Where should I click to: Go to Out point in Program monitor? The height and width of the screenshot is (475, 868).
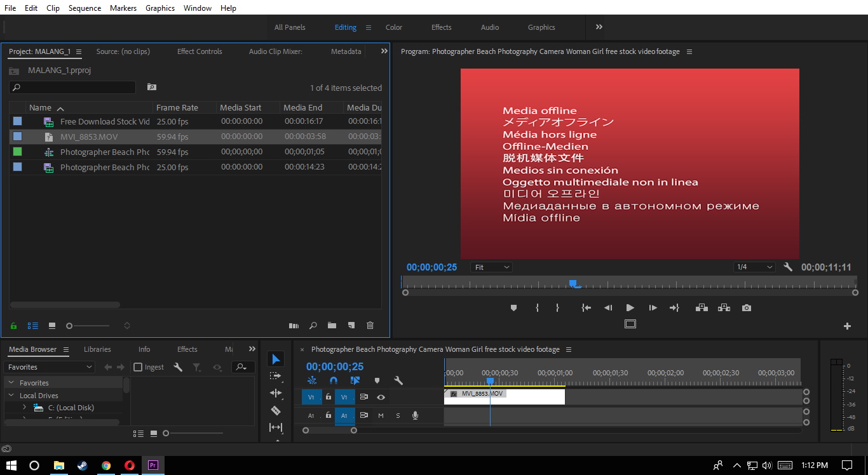click(x=674, y=308)
